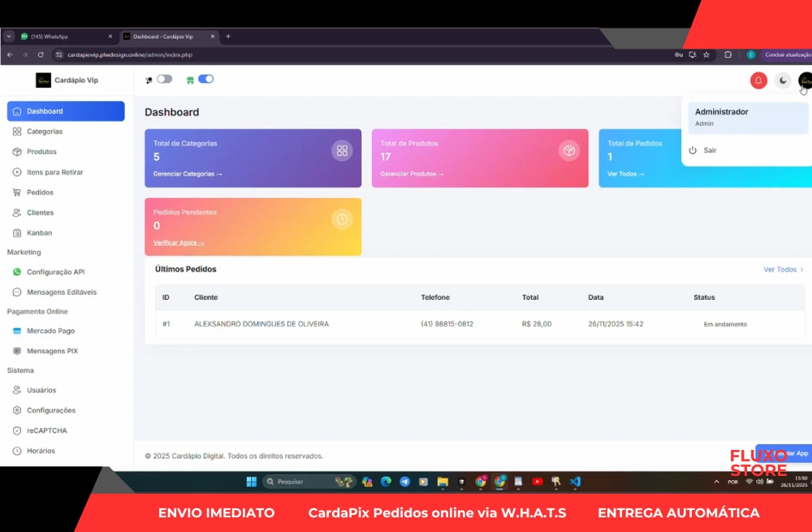The height and width of the screenshot is (532, 812).
Task: Click the Mercado Pago icon in the sidebar
Action: coord(17,331)
